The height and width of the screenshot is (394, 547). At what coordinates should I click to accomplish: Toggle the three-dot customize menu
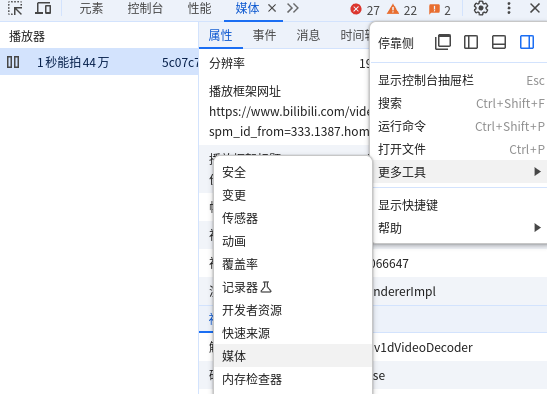[x=509, y=8]
